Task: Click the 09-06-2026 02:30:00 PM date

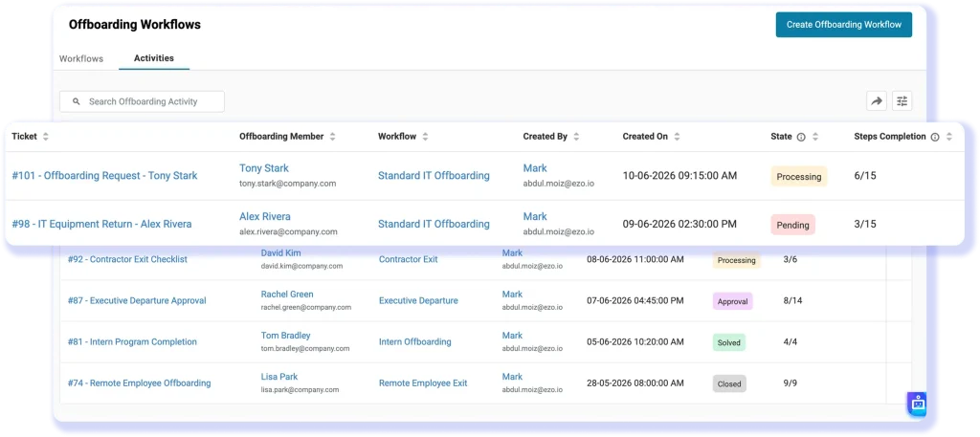Action: (679, 224)
